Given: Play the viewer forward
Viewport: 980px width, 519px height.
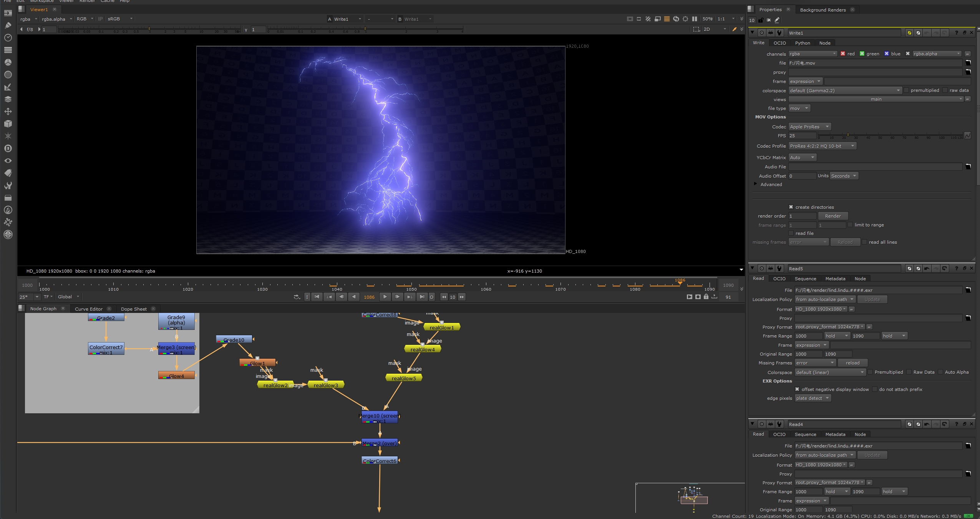Looking at the screenshot, I should [x=385, y=297].
